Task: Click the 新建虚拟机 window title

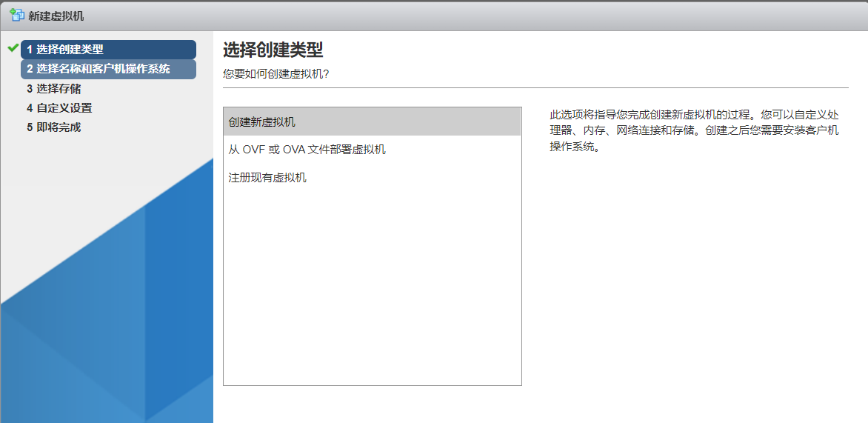Action: pos(56,16)
